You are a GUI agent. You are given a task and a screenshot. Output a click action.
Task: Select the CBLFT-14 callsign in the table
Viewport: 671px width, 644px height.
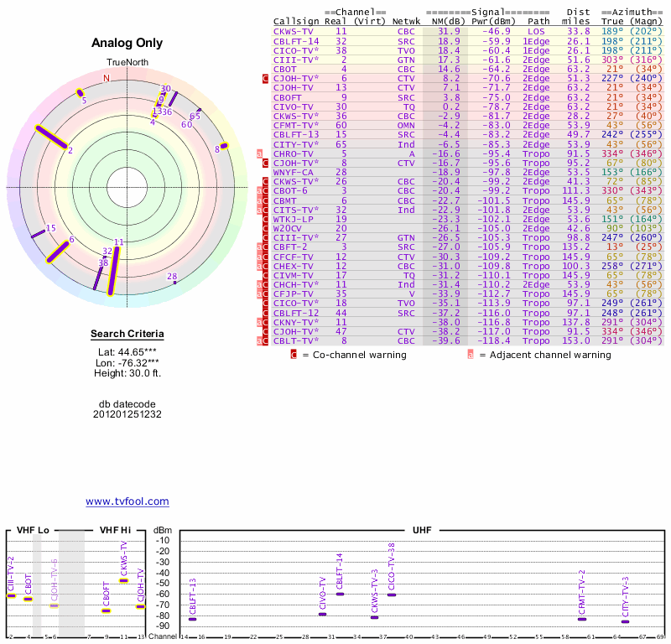point(295,40)
